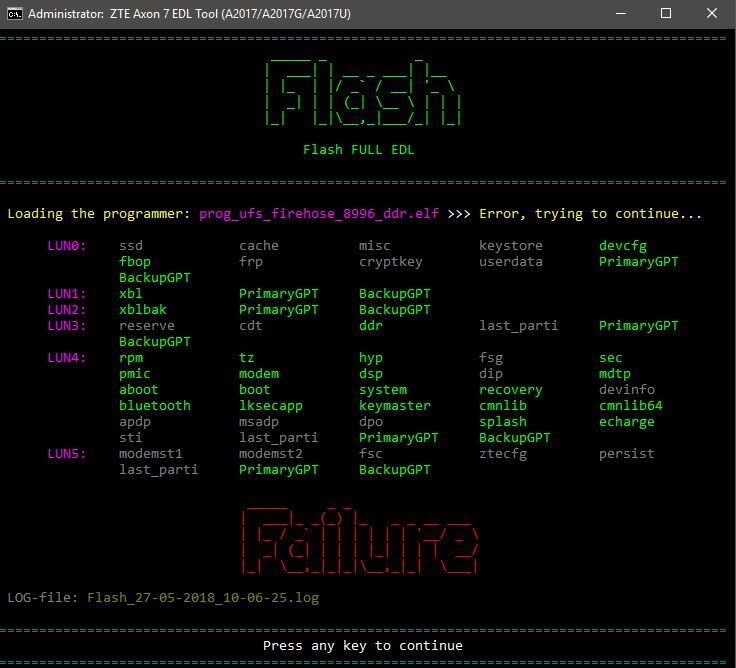Click the 'recovery' partition entry
This screenshot has height=668, width=736.
[511, 390]
